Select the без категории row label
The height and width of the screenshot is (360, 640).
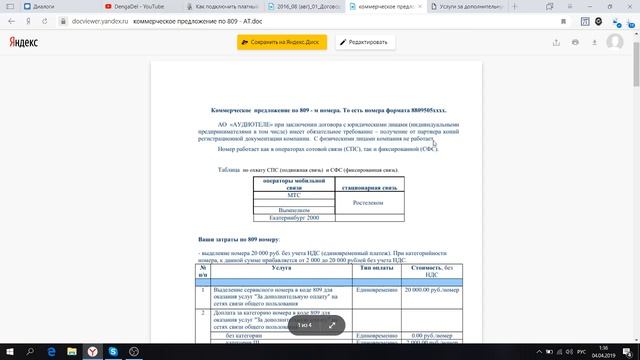click(244, 336)
